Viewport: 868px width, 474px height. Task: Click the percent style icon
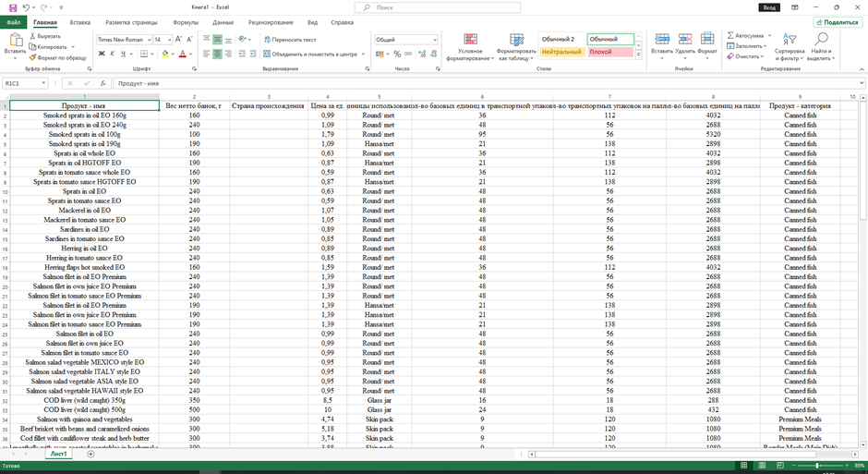click(397, 55)
